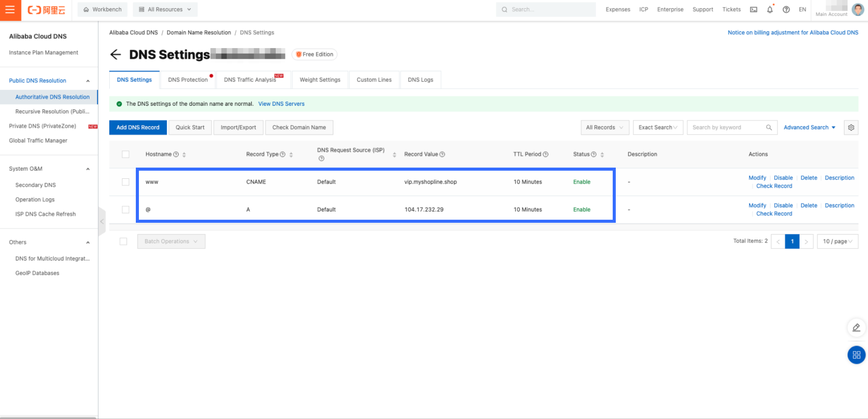This screenshot has height=419, width=868.
Task: Check the box for the @ record
Action: tap(126, 209)
